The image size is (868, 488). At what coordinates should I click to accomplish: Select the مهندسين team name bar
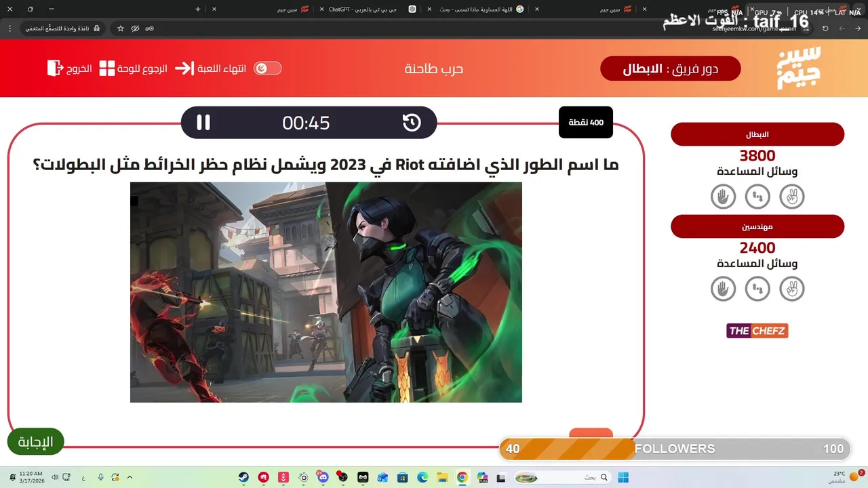coord(757,226)
